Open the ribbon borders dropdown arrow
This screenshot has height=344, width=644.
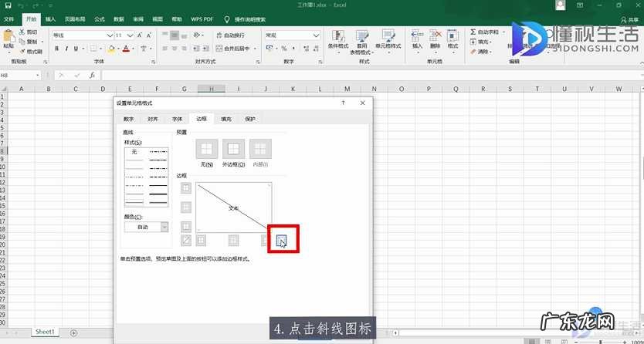(x=101, y=49)
